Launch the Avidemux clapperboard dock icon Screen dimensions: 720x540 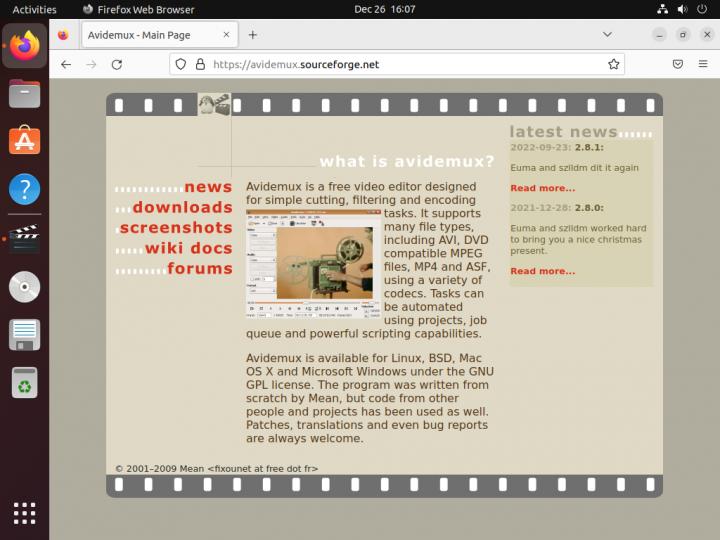pos(24,238)
